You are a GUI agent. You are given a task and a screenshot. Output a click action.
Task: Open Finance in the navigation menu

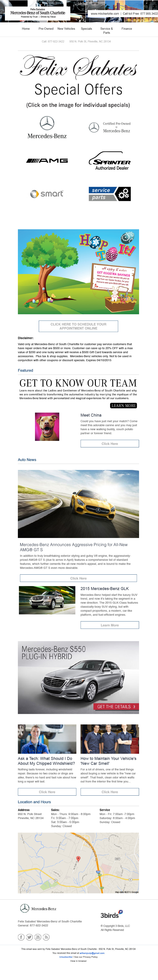127,29
